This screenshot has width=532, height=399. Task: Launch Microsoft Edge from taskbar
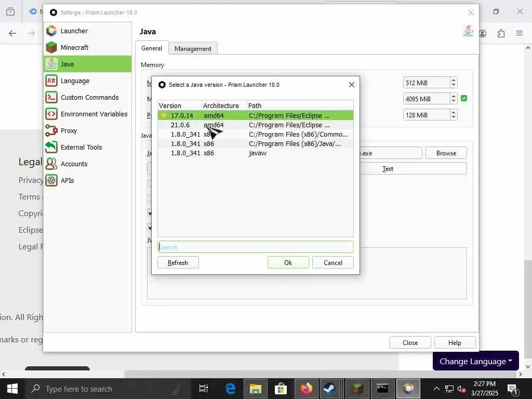pos(230,389)
